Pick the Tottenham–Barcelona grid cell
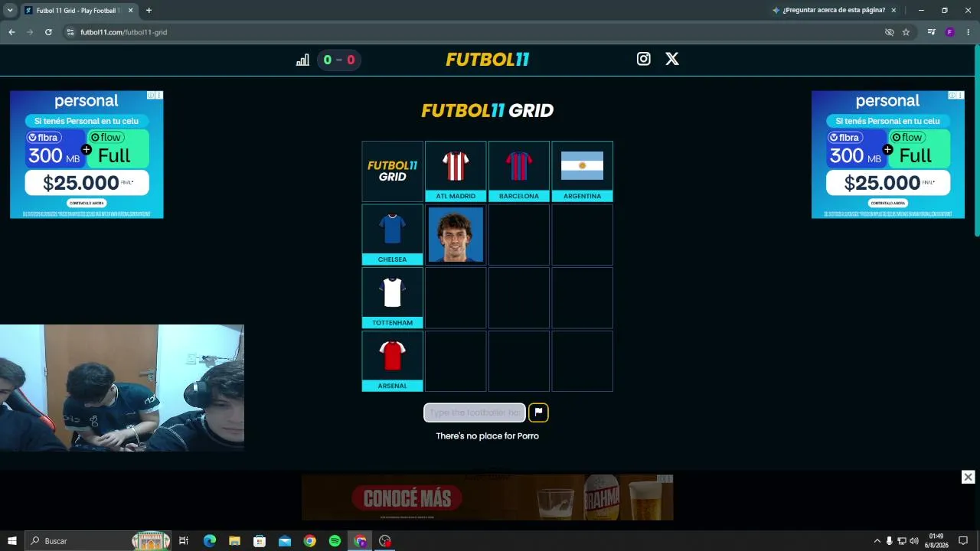 click(x=519, y=298)
